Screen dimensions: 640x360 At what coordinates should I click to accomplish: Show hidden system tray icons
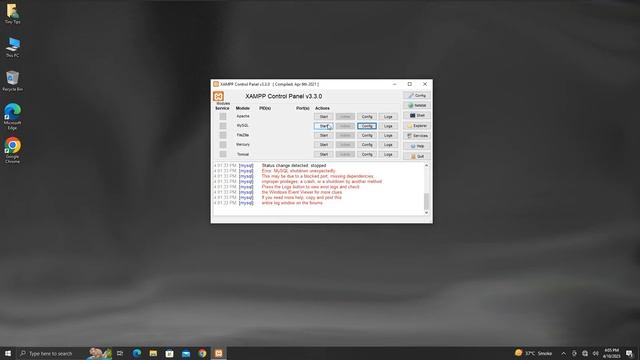[x=564, y=353]
